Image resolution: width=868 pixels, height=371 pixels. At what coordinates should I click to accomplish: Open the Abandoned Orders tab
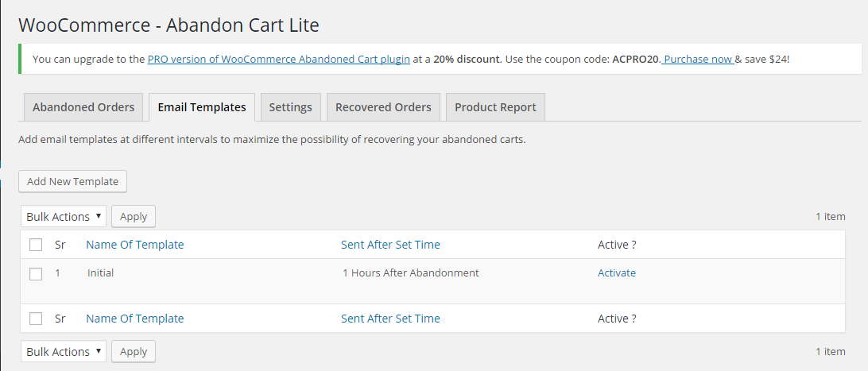click(83, 107)
